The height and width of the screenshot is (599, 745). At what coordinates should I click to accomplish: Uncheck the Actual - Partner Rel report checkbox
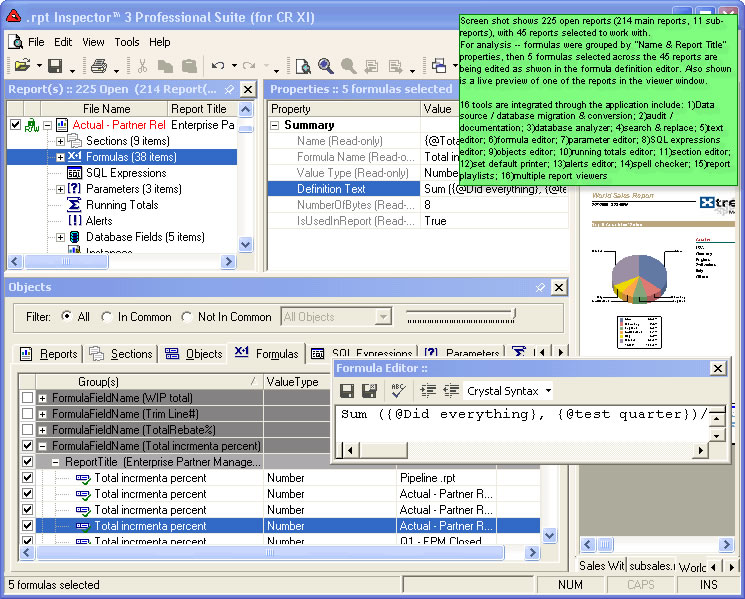pos(15,124)
